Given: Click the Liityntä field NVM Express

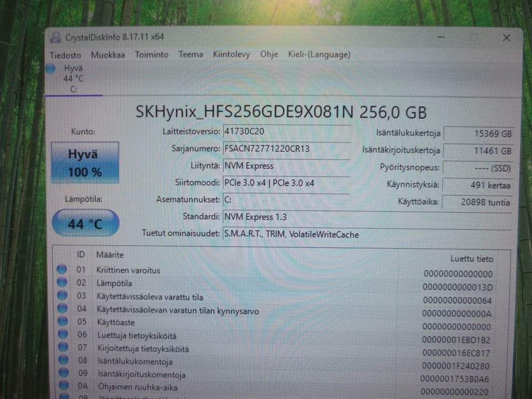Looking at the screenshot, I should pos(287,166).
